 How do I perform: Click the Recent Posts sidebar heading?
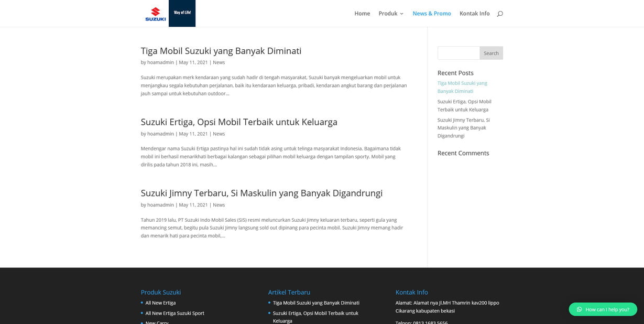click(x=455, y=73)
